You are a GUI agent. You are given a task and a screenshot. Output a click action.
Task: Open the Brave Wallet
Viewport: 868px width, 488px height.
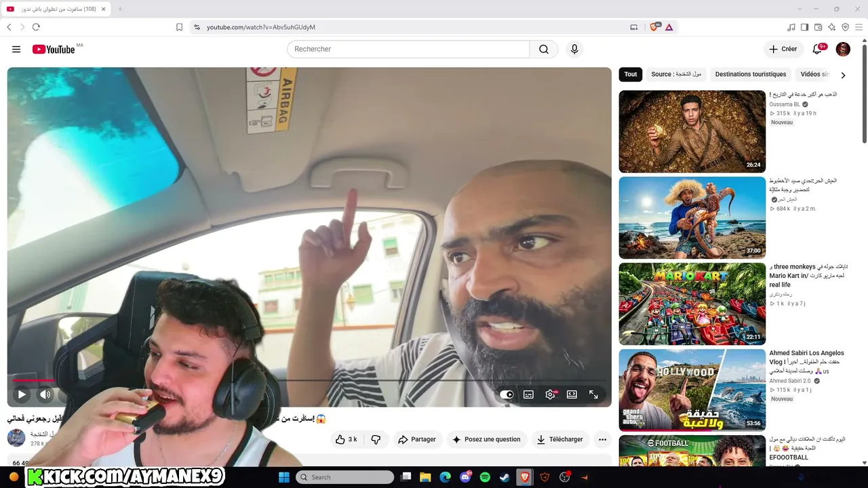point(818,27)
